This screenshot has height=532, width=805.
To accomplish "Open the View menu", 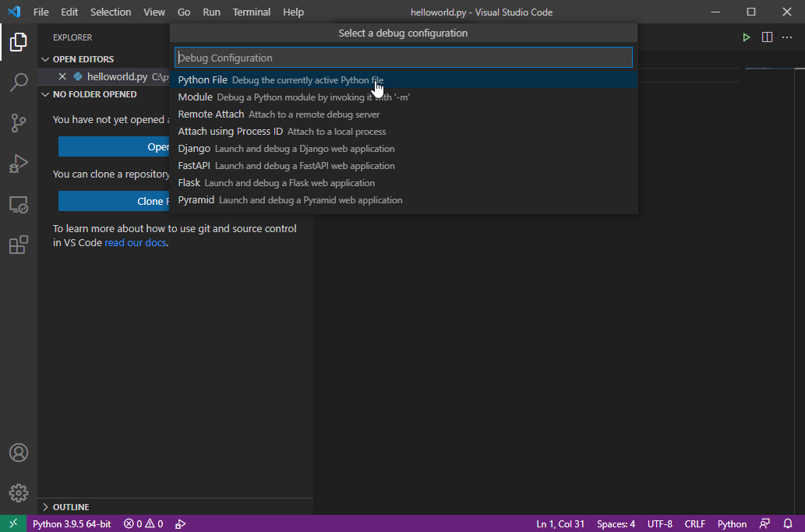I will click(x=154, y=12).
